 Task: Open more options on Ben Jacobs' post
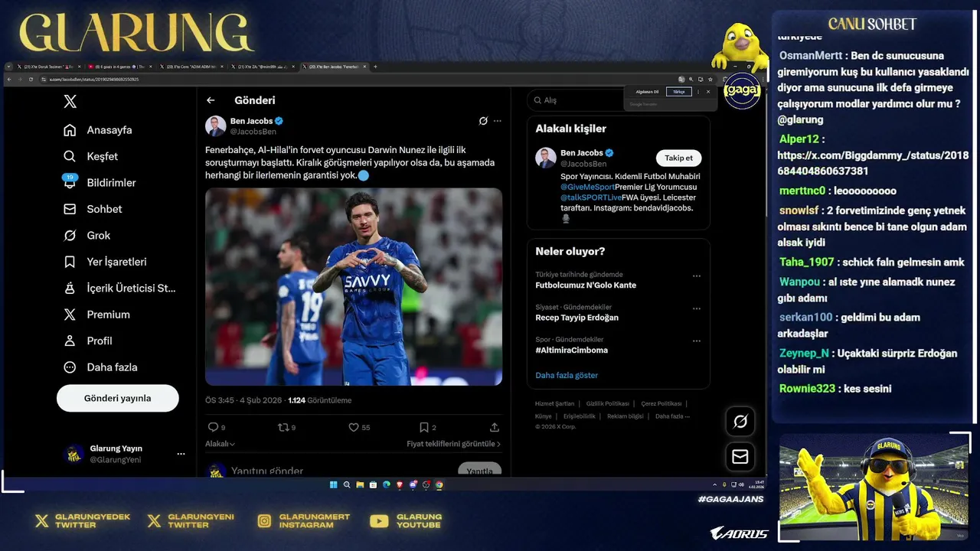(498, 121)
